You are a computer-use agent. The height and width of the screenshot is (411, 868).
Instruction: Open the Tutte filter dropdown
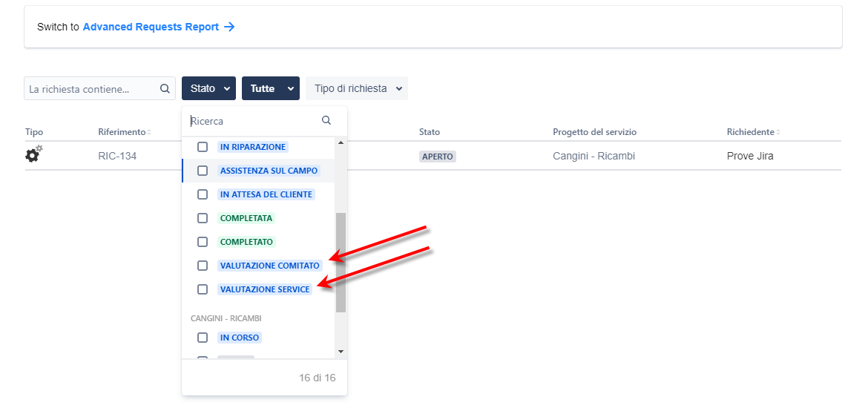point(271,88)
